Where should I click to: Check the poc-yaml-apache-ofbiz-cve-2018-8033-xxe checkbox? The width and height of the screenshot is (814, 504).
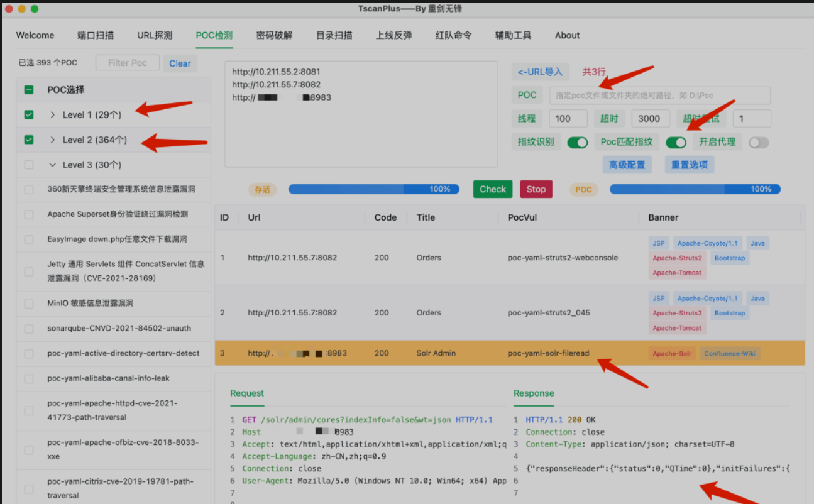point(29,450)
